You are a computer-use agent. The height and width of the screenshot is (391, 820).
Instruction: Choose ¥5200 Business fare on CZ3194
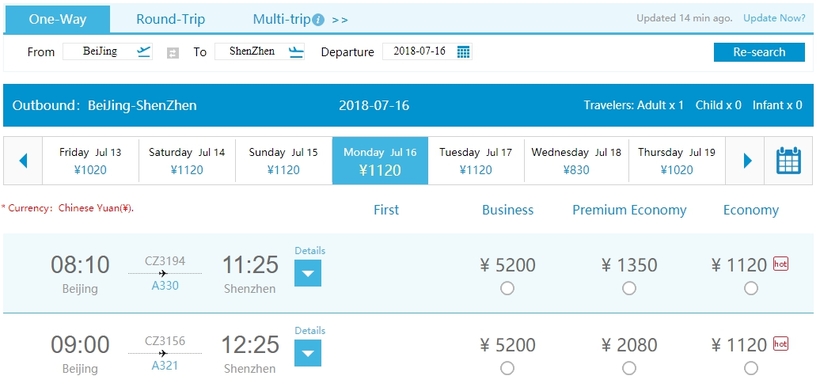coord(507,288)
